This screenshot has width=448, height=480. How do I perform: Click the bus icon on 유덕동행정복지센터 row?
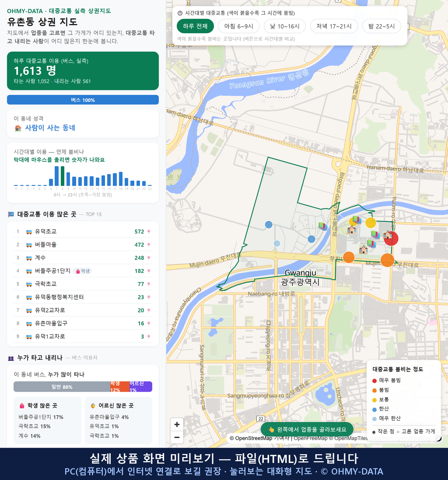pyautogui.click(x=29, y=297)
